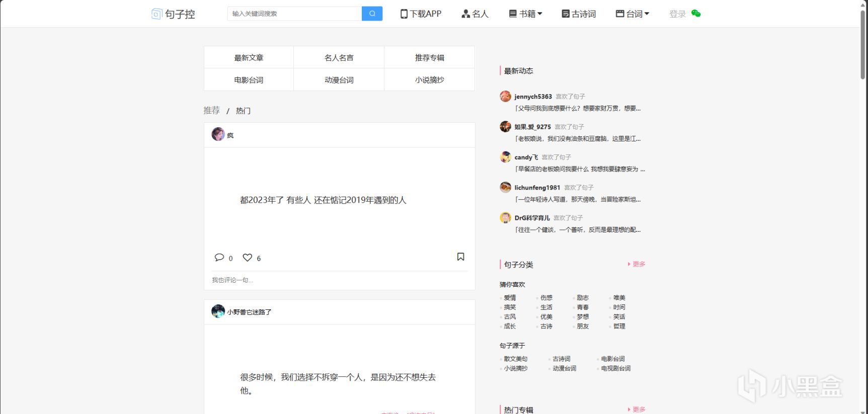Open lichunfeng1981's avatar
The width and height of the screenshot is (868, 414).
click(x=505, y=187)
